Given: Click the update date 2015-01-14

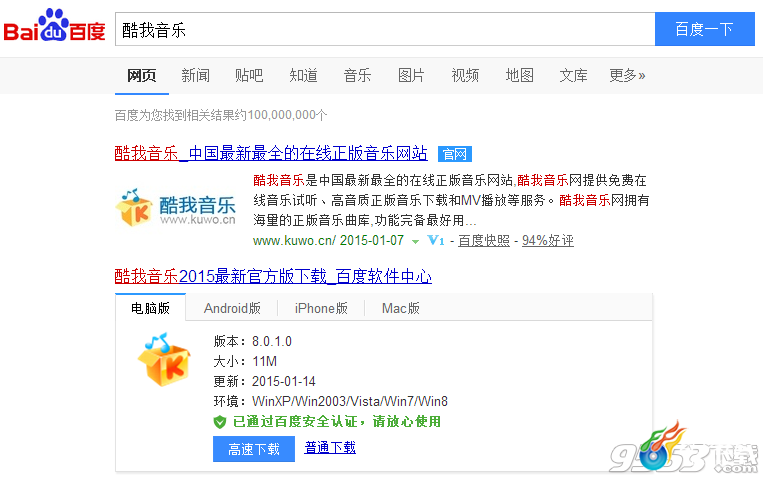Looking at the screenshot, I should coord(284,381).
